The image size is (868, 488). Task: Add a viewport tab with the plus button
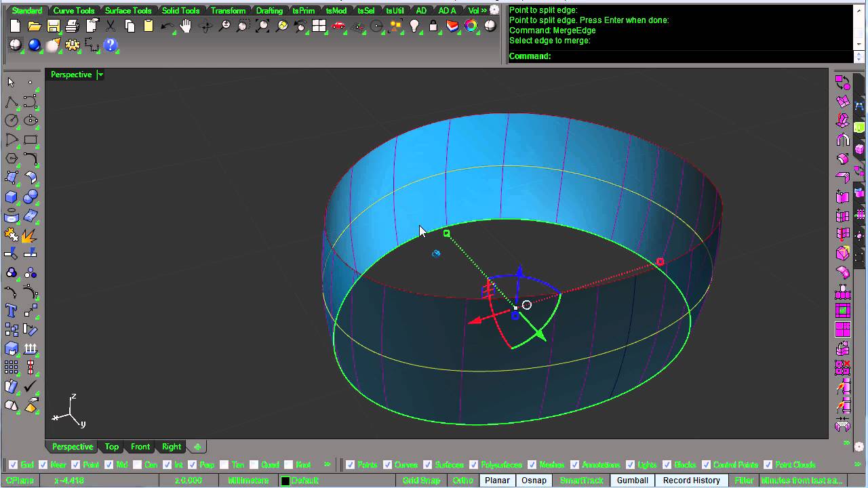(197, 447)
